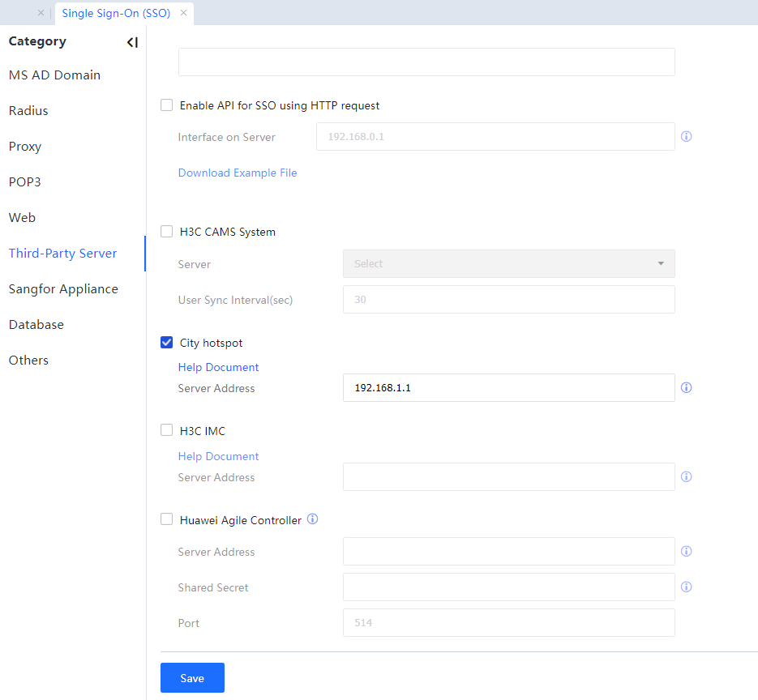Screen dimensions: 758x700
Task: Enable API for SSO using HTTP request
Action: (x=167, y=105)
